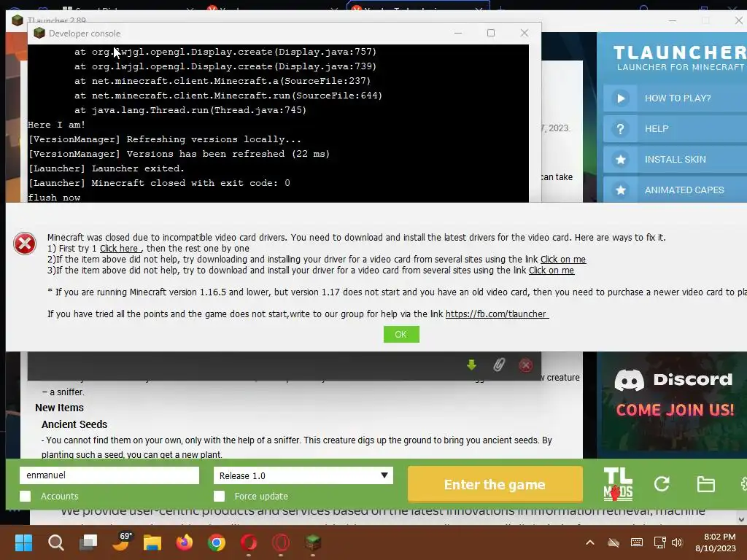747x560 pixels.
Task: Click the red error icon in the dialog
Action: pyautogui.click(x=25, y=244)
